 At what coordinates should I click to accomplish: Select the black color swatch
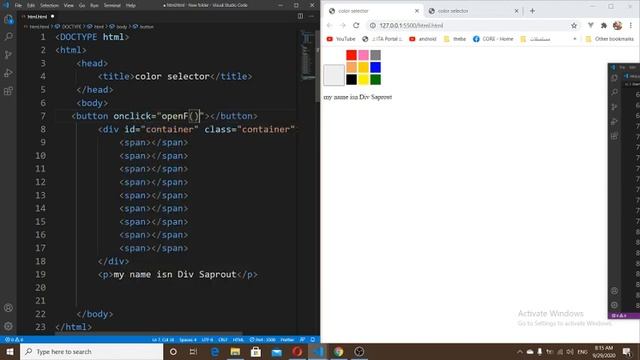click(x=351, y=79)
